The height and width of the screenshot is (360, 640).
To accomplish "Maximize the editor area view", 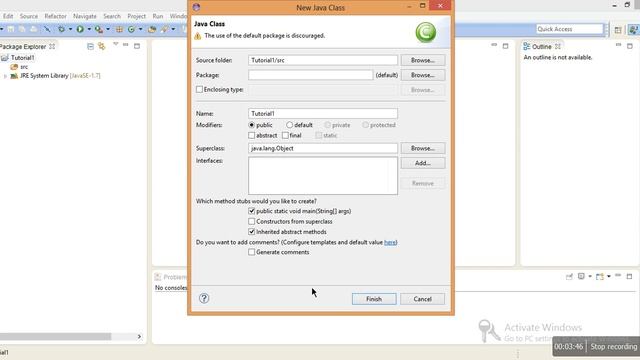I will tap(505, 46).
